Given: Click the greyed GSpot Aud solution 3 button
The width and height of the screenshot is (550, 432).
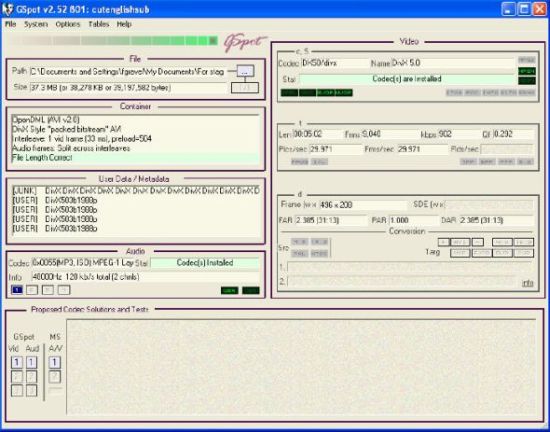Looking at the screenshot, I should tap(32, 391).
